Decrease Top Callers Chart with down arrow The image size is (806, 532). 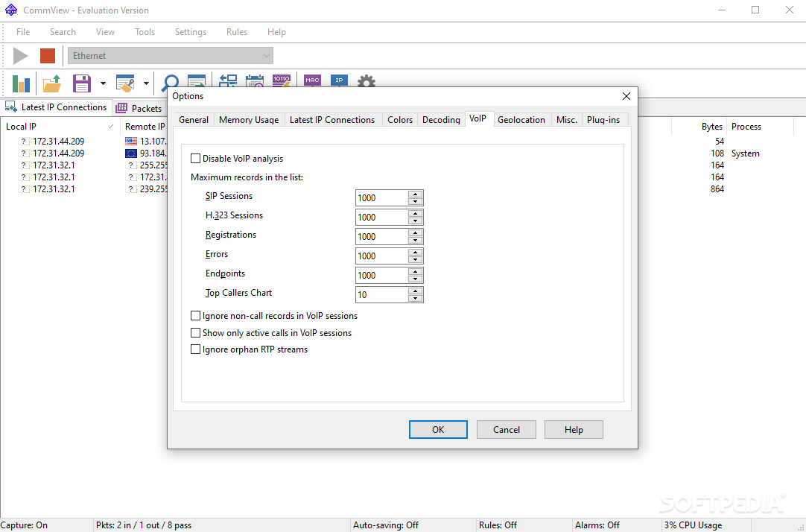416,299
